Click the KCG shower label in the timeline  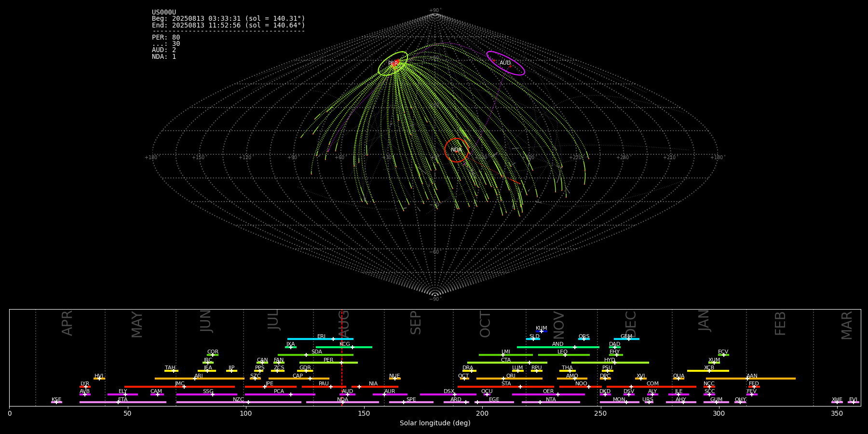tap(345, 344)
